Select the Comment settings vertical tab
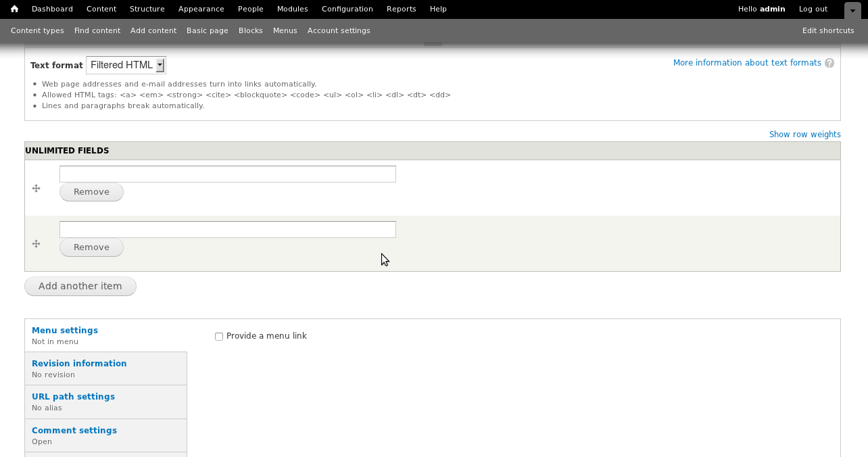The height and width of the screenshot is (457, 868). coord(105,435)
